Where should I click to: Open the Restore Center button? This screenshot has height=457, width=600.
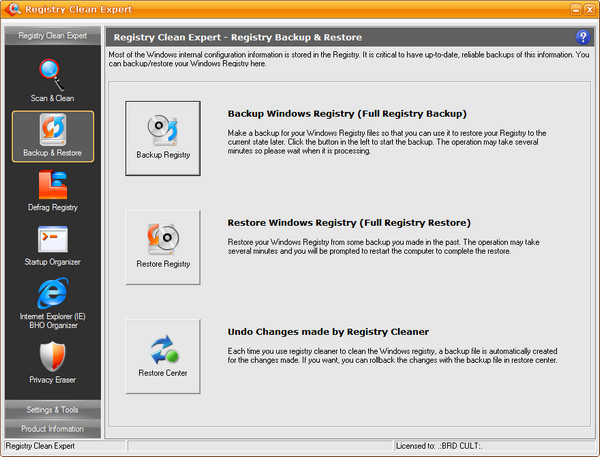click(163, 356)
